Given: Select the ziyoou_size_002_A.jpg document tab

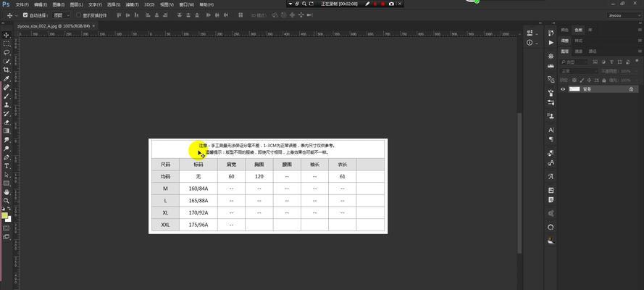Looking at the screenshot, I should click(54, 25).
